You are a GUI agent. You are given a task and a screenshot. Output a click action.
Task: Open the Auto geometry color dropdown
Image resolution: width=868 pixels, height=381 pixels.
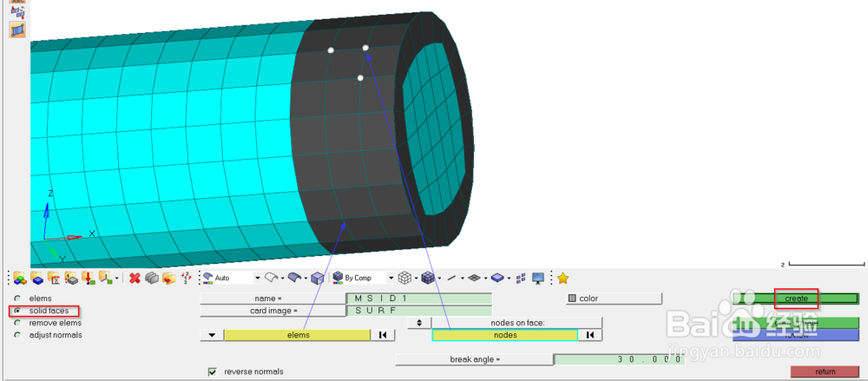pos(258,278)
